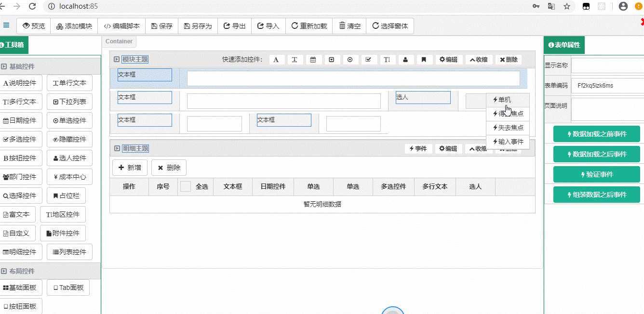Image resolution: width=644 pixels, height=314 pixels.
Task: Select 部门控件 in the toolbox
Action: pos(20,177)
